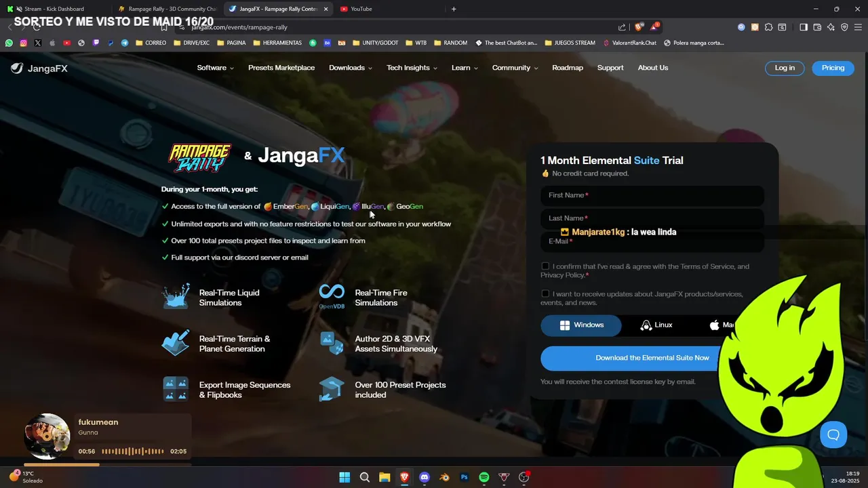
Task: Toggle the browser sidebar panel icon
Action: [803, 27]
